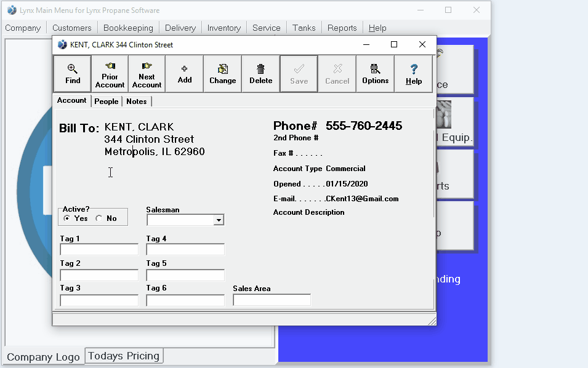Expand the Salesman dropdown list
Viewport: 588px width, 368px height.
pyautogui.click(x=219, y=220)
